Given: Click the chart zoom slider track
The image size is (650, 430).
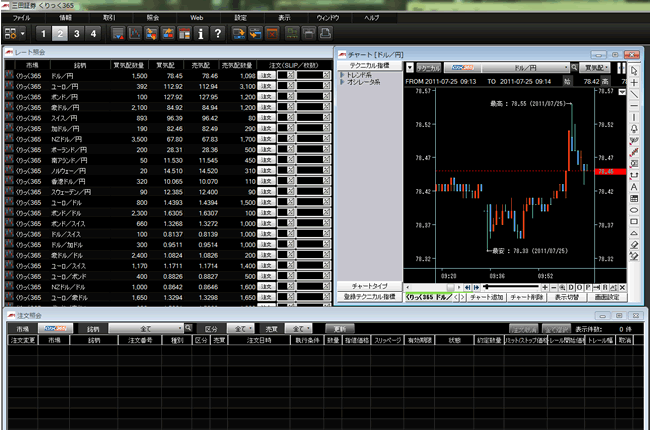Looking at the screenshot, I should click(512, 287).
